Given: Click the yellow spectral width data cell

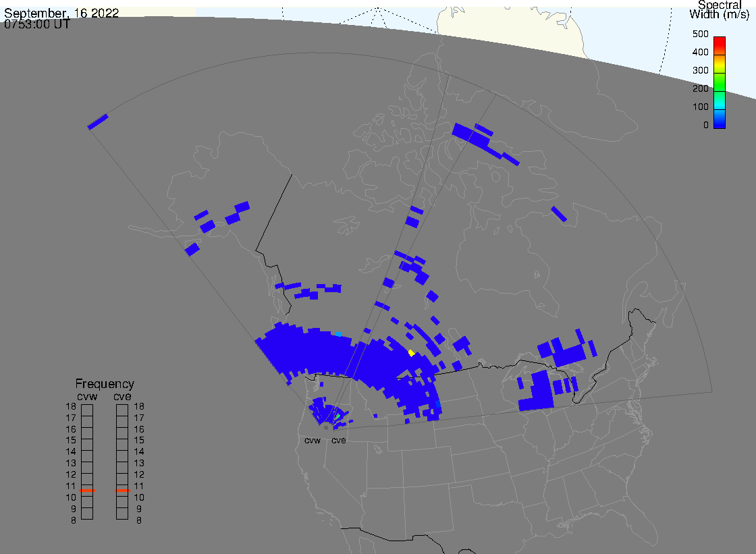Looking at the screenshot, I should 411,353.
